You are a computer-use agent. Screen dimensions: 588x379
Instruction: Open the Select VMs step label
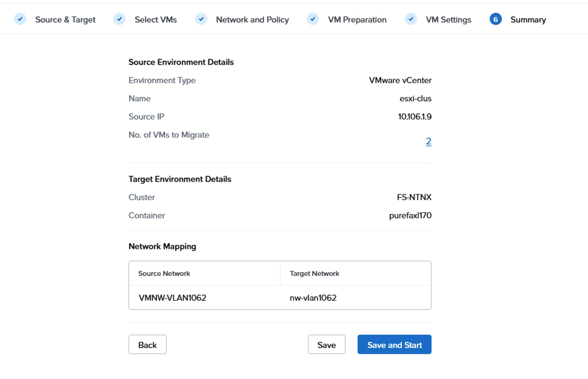pyautogui.click(x=155, y=20)
